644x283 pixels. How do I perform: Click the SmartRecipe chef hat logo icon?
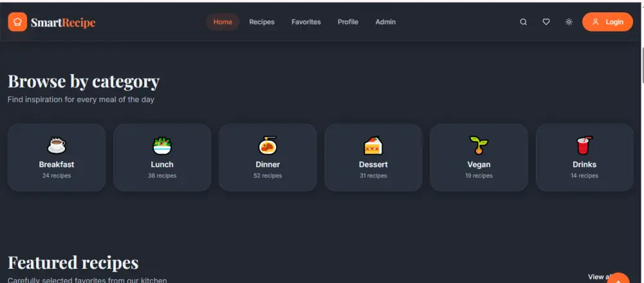click(x=17, y=22)
